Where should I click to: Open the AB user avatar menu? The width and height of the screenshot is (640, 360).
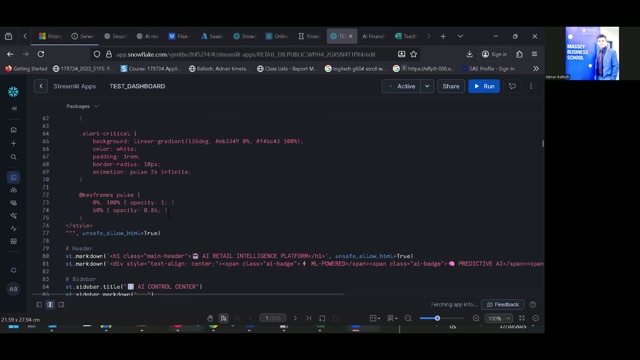pos(13,289)
